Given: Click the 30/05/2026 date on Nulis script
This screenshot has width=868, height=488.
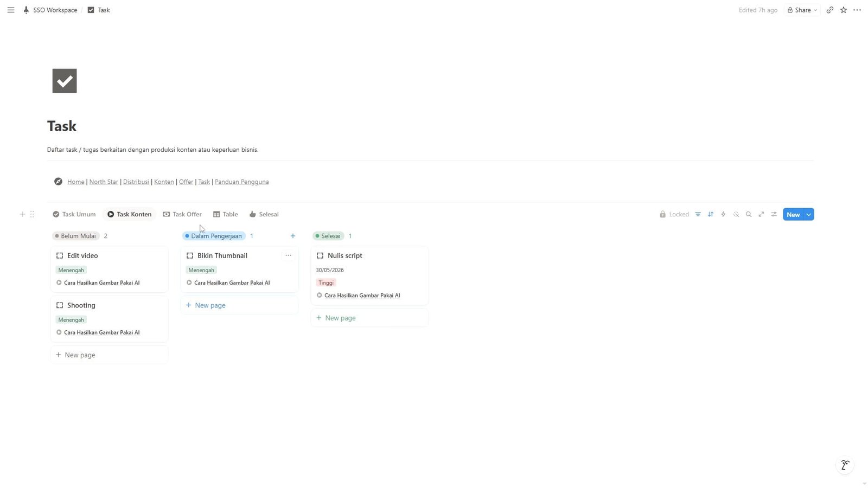Looking at the screenshot, I should pos(330,270).
